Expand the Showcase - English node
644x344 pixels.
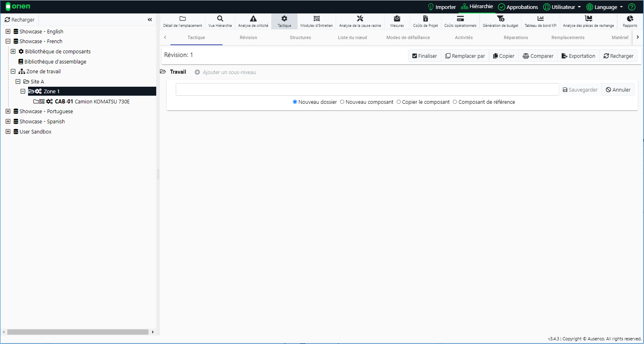(8, 31)
